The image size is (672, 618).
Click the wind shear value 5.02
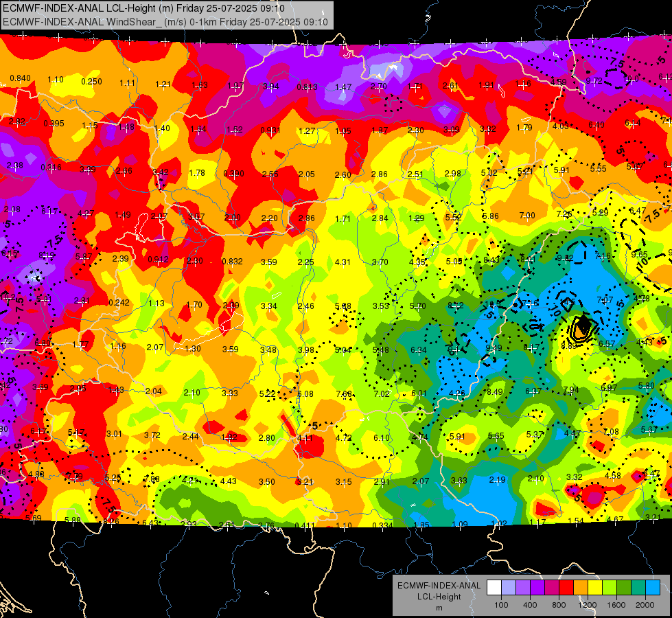[489, 173]
